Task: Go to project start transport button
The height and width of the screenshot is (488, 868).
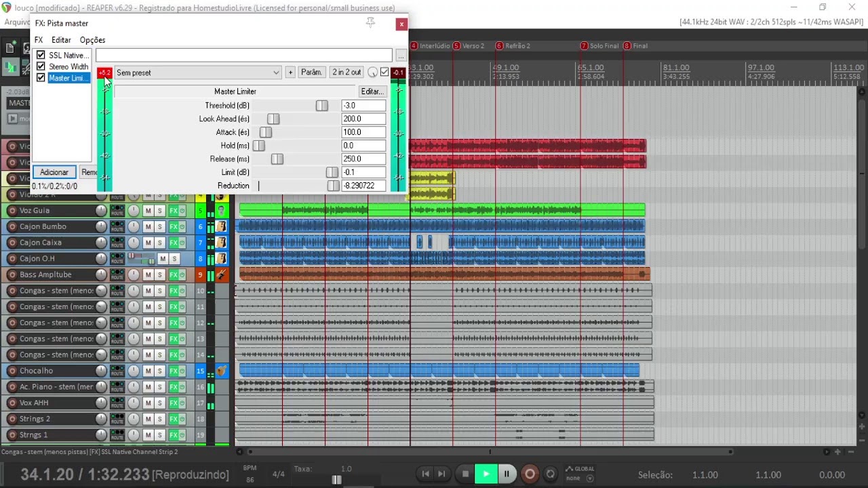Action: click(x=425, y=474)
